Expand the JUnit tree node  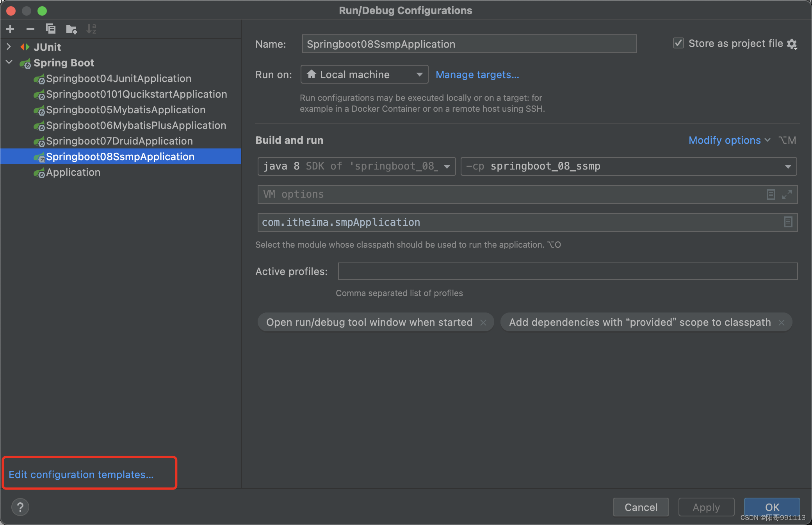[x=9, y=47]
